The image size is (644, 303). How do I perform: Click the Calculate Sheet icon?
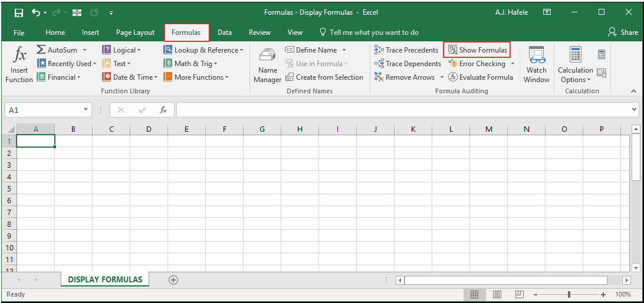point(602,73)
